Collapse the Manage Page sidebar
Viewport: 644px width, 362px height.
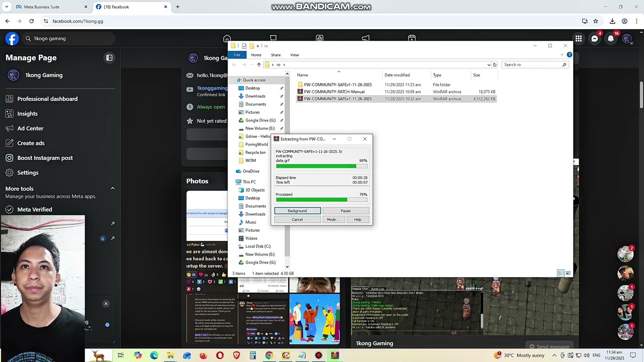point(109,58)
